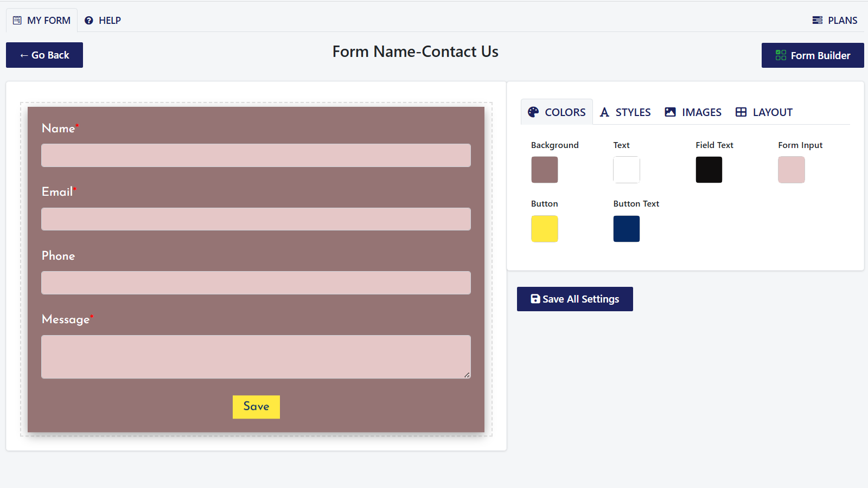Click the letter A icon beside STYLES

tap(605, 112)
